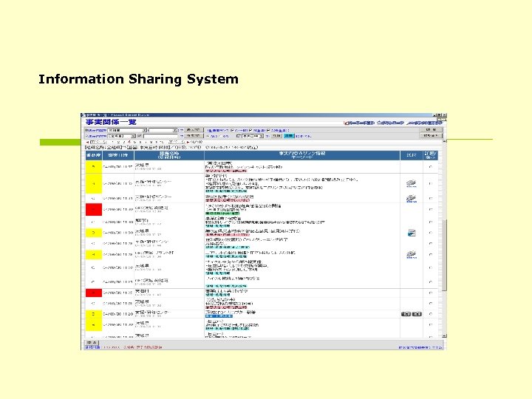Click the gray button left of cyan sort button
The width and height of the screenshot is (532, 399).
pos(277,136)
